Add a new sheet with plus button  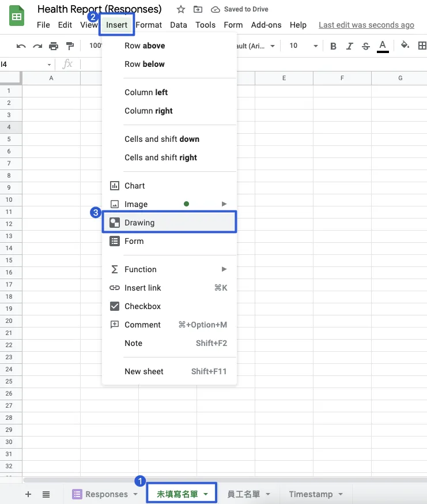click(28, 494)
